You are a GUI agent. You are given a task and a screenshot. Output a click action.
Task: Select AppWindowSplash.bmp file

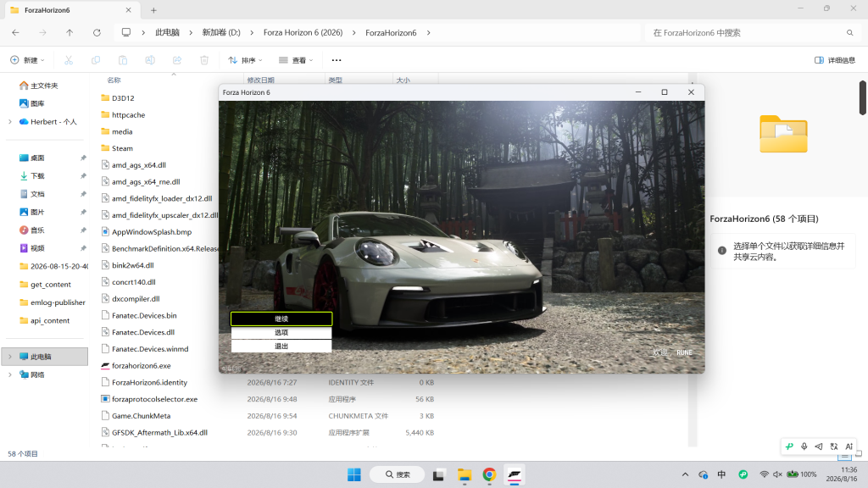tap(152, 232)
